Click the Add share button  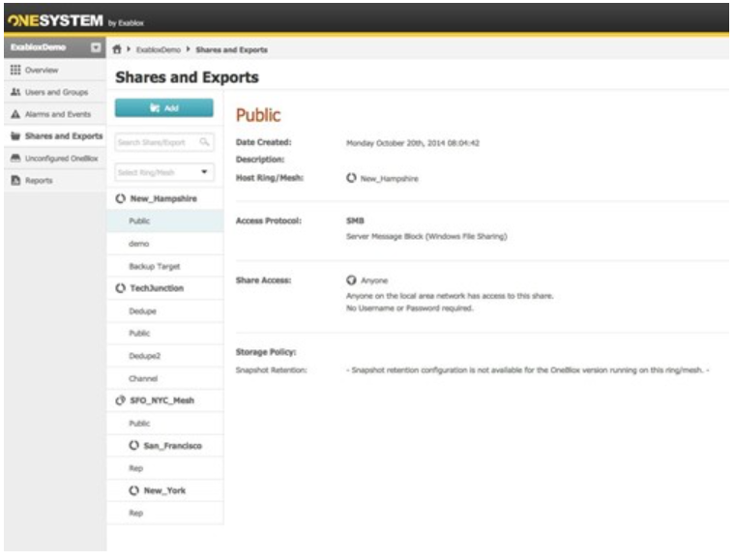pyautogui.click(x=163, y=107)
